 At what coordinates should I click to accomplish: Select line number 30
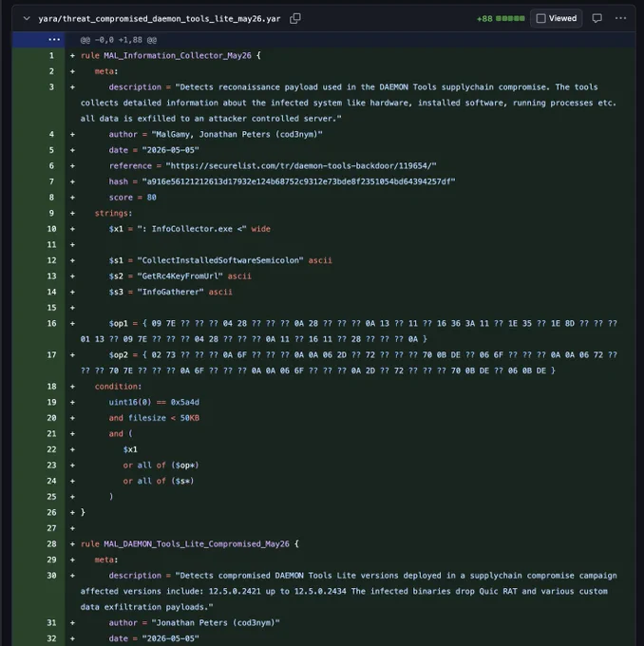[x=51, y=576]
